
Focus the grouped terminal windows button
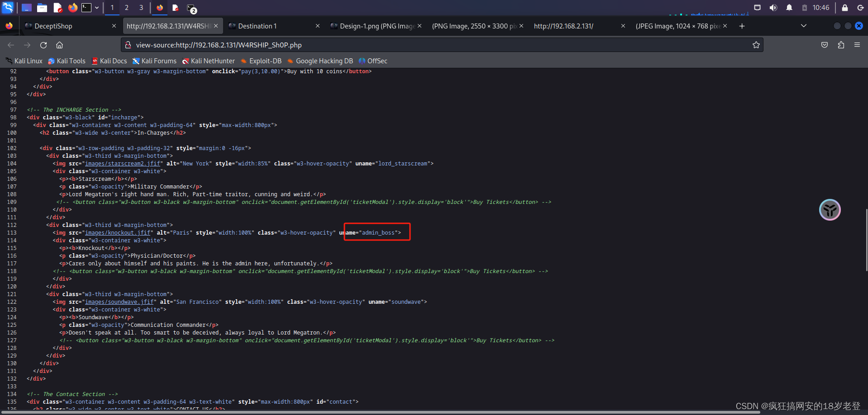click(x=191, y=8)
